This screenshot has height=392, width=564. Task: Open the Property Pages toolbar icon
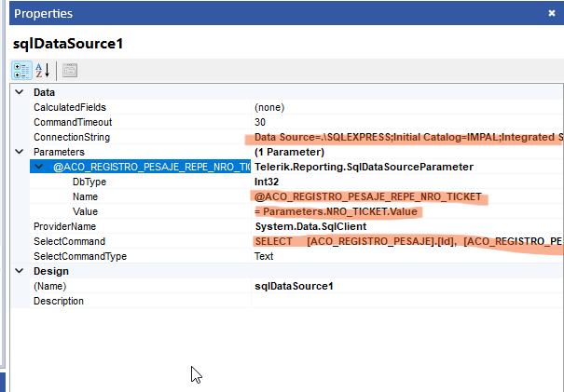[70, 70]
